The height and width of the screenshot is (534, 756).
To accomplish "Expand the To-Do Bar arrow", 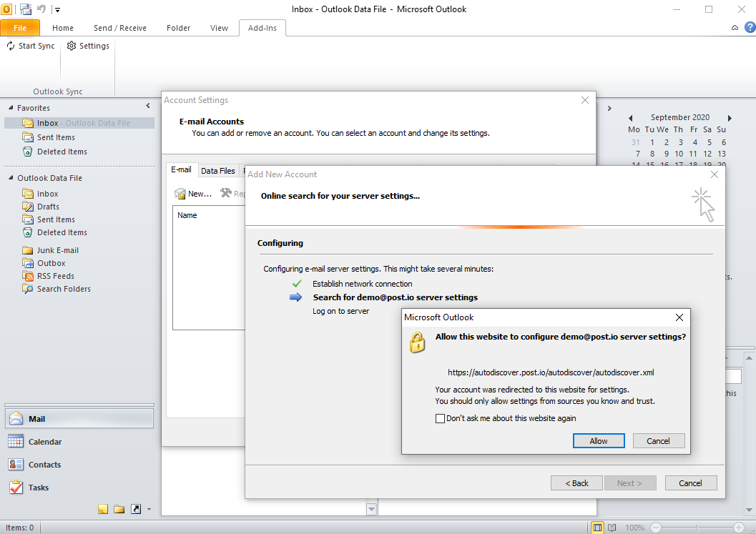I will [x=609, y=108].
